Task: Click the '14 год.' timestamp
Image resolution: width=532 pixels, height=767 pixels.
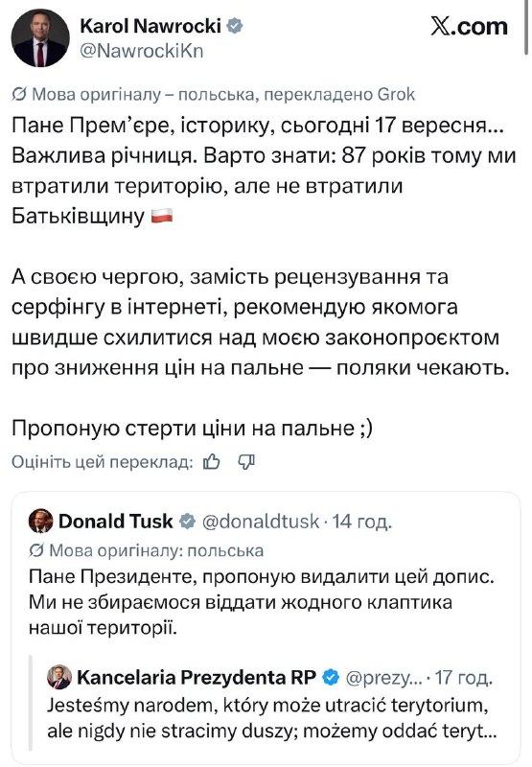Action: pyautogui.click(x=361, y=522)
